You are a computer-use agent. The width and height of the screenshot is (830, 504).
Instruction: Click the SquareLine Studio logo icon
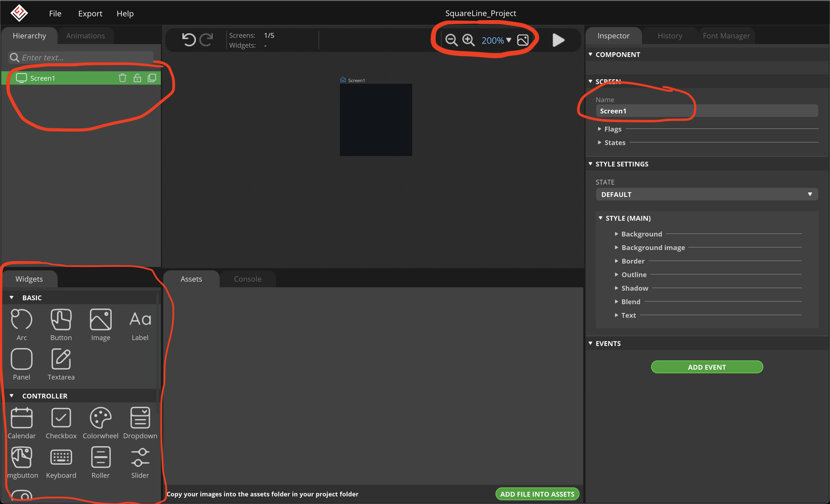19,13
